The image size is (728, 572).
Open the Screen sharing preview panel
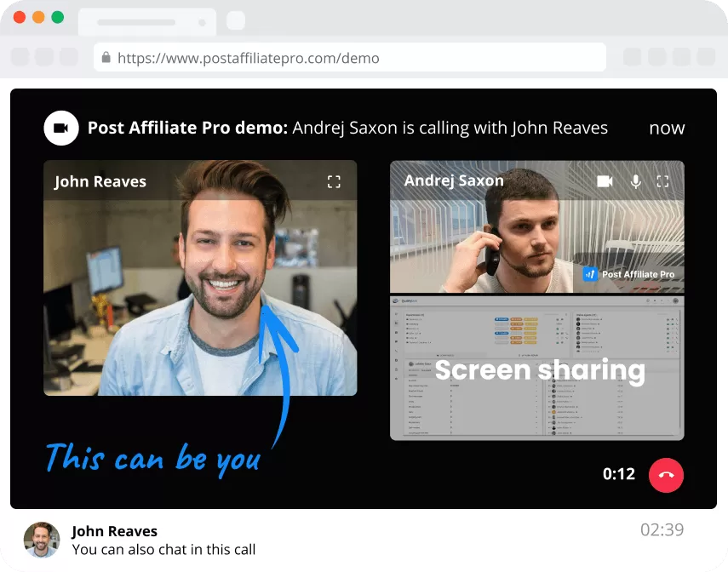[x=537, y=369]
